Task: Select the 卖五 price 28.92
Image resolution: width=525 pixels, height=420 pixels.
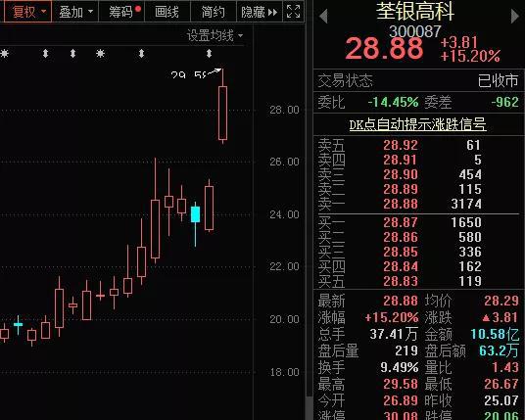Action: pos(401,145)
